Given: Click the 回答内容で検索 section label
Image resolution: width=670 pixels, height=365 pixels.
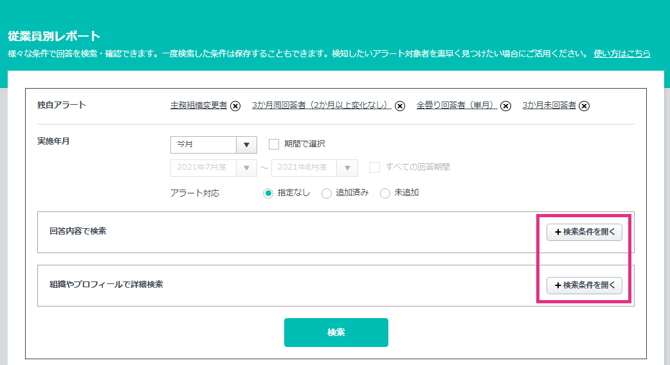Looking at the screenshot, I should [x=78, y=231].
